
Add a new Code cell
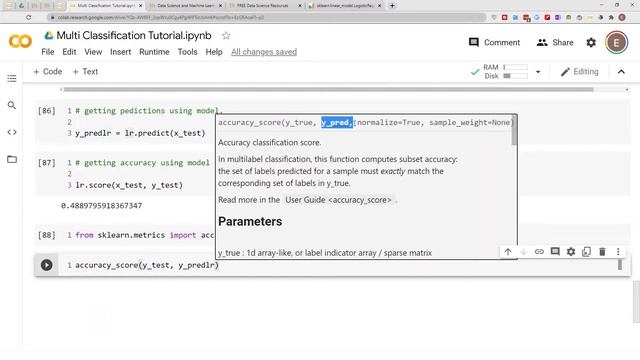(48, 71)
